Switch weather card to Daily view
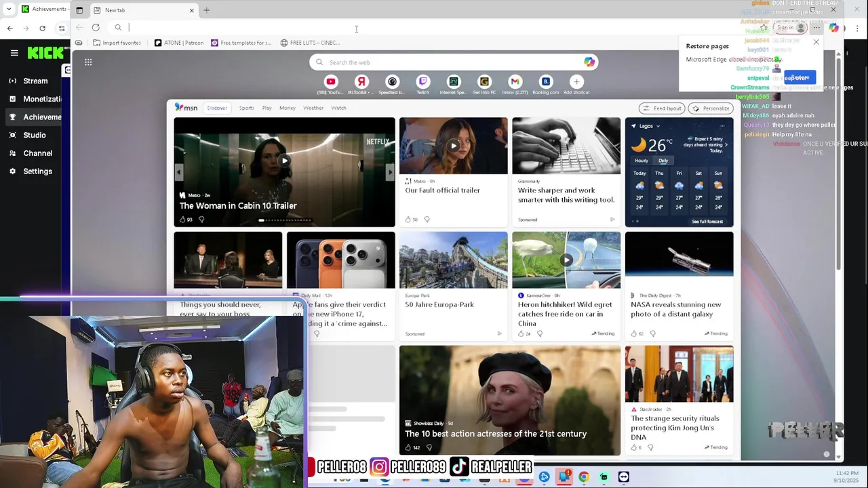The height and width of the screenshot is (488, 868). 663,161
